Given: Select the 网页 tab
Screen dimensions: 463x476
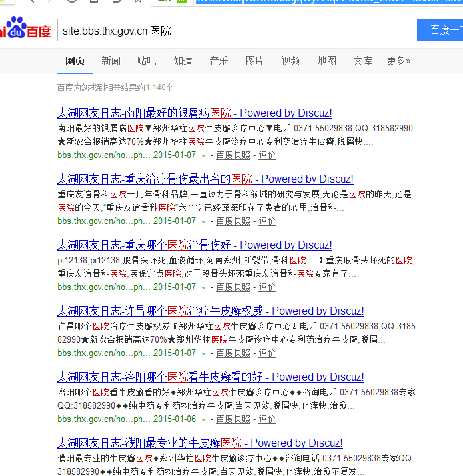Looking at the screenshot, I should [75, 61].
